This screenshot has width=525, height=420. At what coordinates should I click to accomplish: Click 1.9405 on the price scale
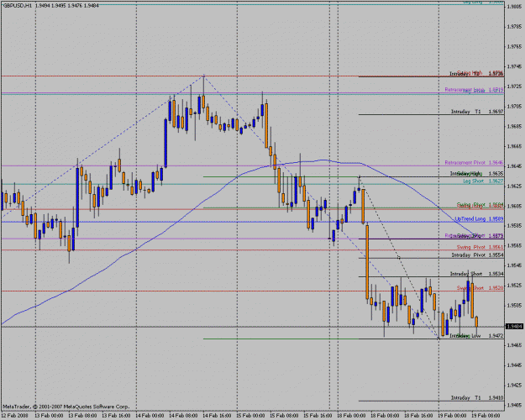[515, 405]
